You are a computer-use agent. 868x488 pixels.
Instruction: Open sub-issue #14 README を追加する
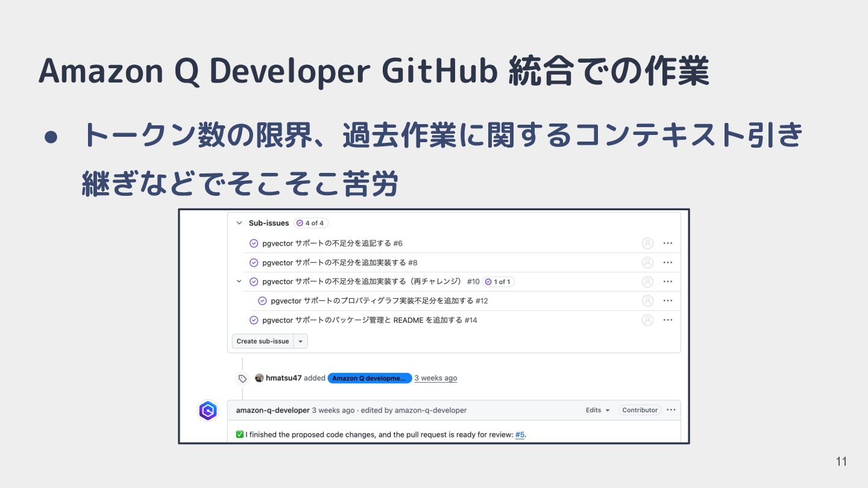click(x=370, y=320)
